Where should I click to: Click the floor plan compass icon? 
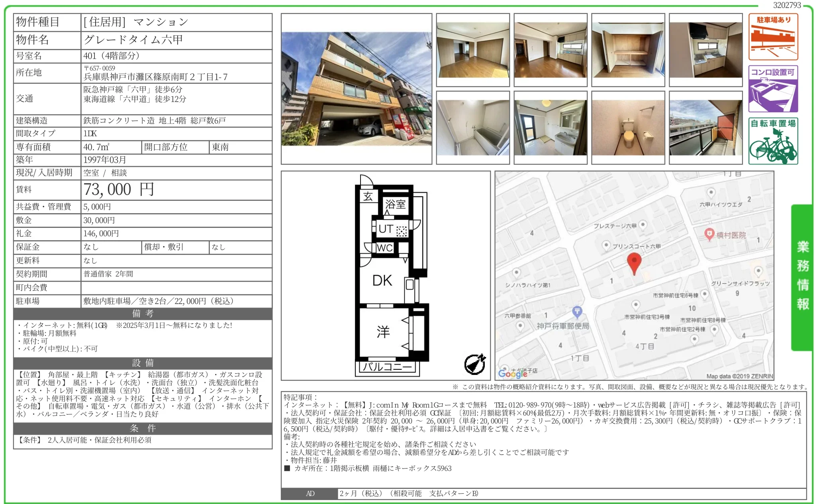click(475, 364)
